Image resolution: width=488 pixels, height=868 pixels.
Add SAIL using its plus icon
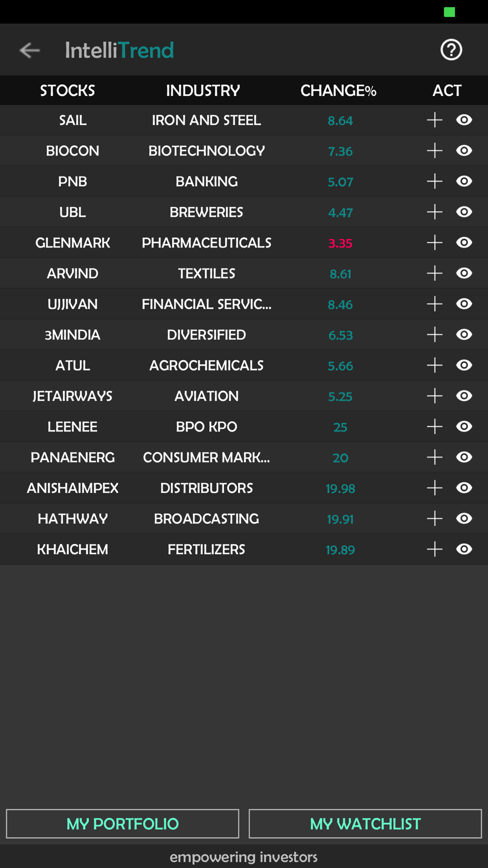[434, 120]
